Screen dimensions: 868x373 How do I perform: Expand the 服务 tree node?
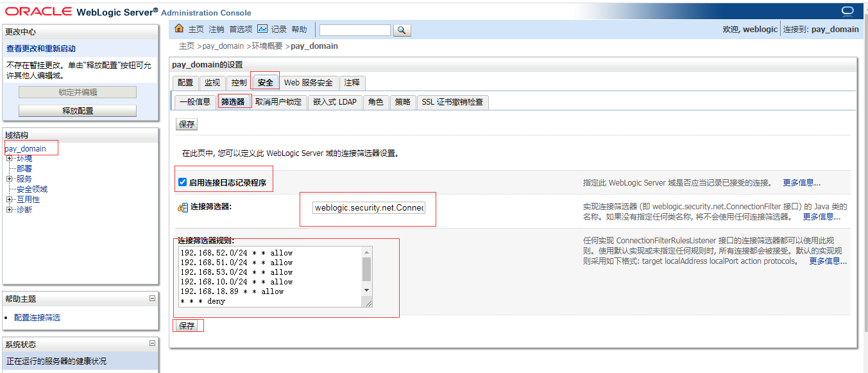click(9, 178)
